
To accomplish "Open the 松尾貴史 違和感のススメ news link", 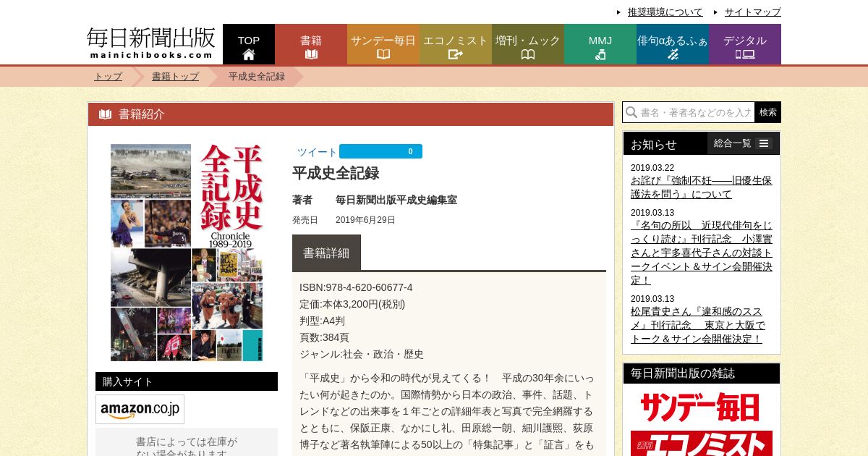I will [698, 324].
